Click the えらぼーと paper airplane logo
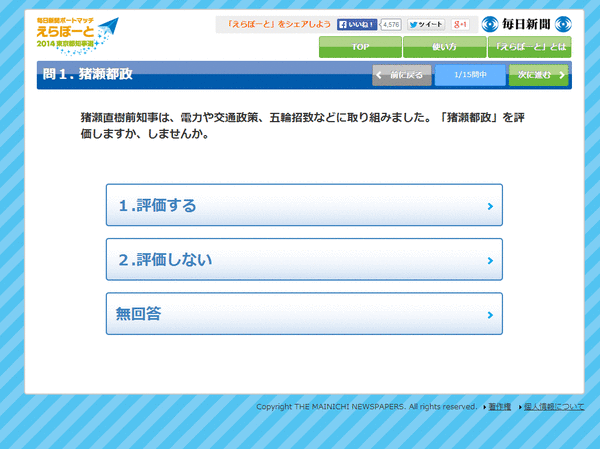 point(78,36)
